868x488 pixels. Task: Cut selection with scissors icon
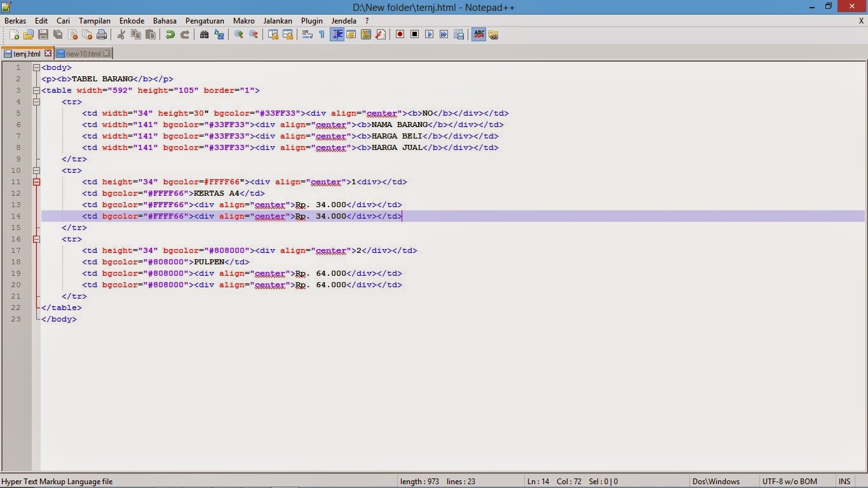pyautogui.click(x=121, y=34)
